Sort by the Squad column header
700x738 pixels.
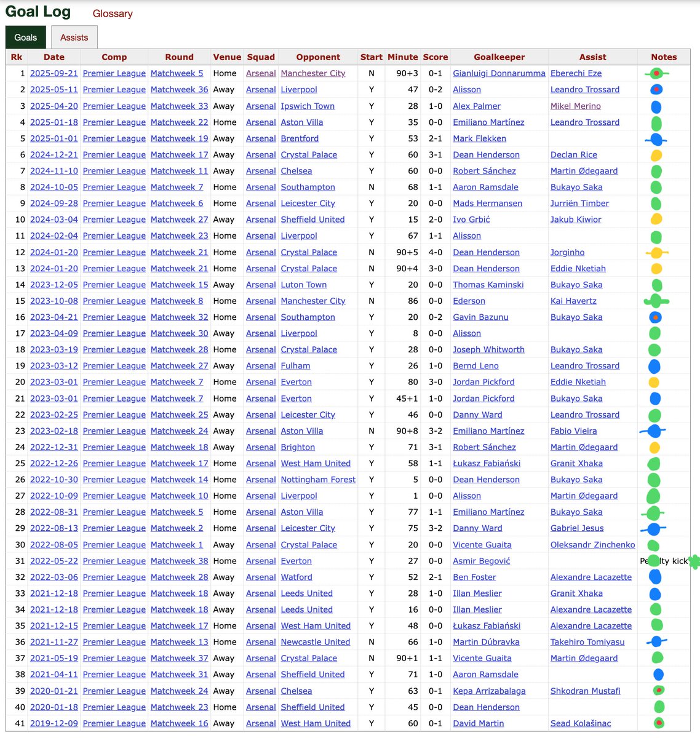click(x=261, y=57)
